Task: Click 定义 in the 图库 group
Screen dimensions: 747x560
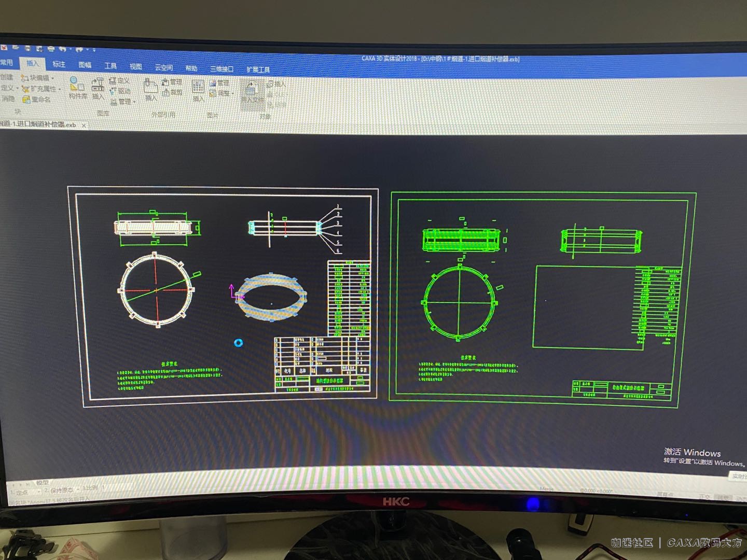Action: tap(119, 81)
